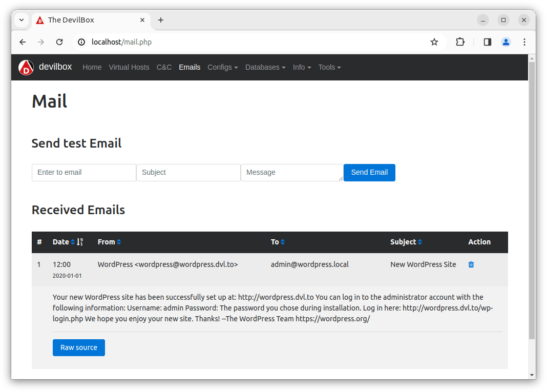The width and height of the screenshot is (547, 392).
Task: Open the Chrome profile avatar
Action: point(506,42)
